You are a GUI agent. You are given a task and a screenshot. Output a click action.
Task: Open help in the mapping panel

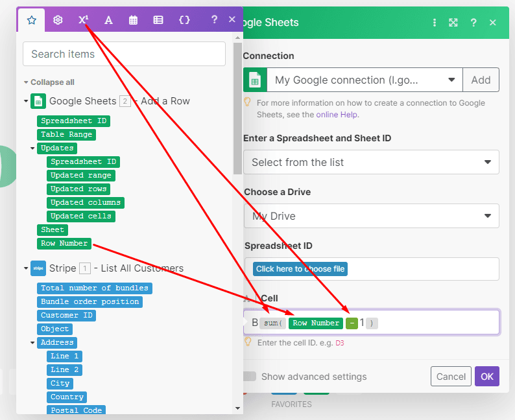tap(214, 19)
